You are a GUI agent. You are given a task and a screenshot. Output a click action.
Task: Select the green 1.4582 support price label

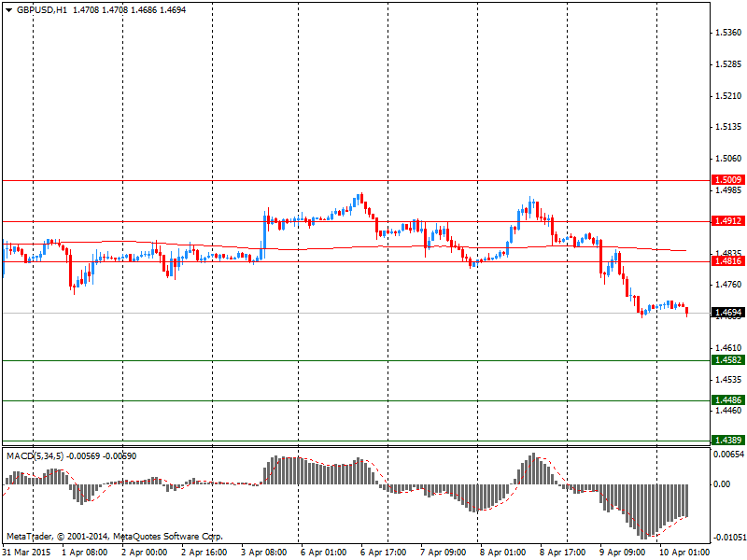pos(728,360)
